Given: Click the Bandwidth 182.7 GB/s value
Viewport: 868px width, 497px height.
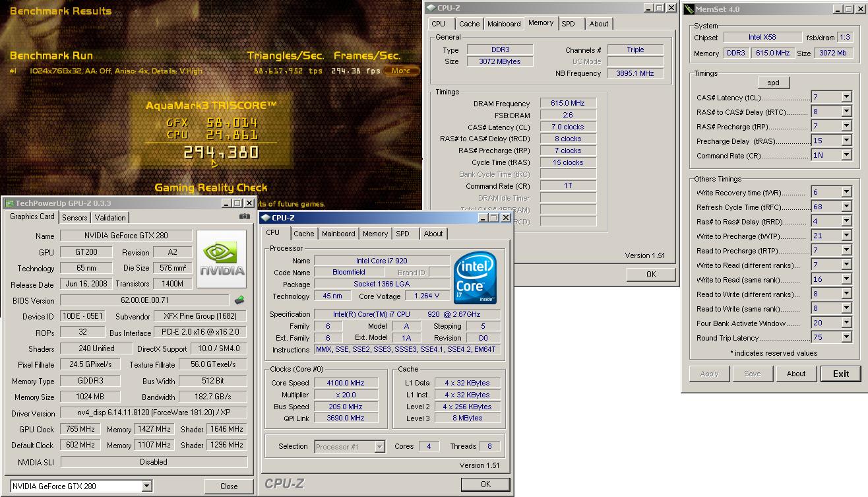Looking at the screenshot, I should pyautogui.click(x=214, y=397).
